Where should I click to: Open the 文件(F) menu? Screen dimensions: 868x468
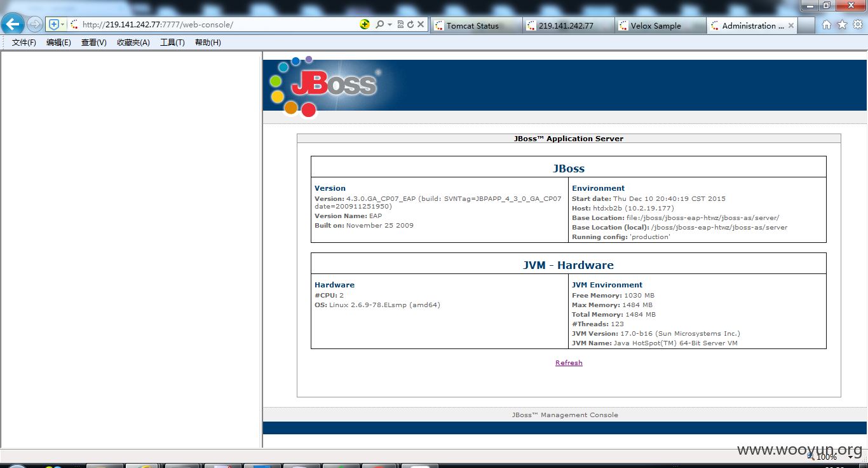24,43
